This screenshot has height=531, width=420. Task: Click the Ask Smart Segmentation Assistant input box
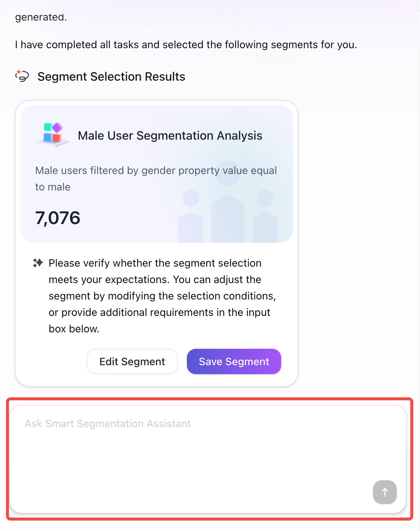(208, 459)
